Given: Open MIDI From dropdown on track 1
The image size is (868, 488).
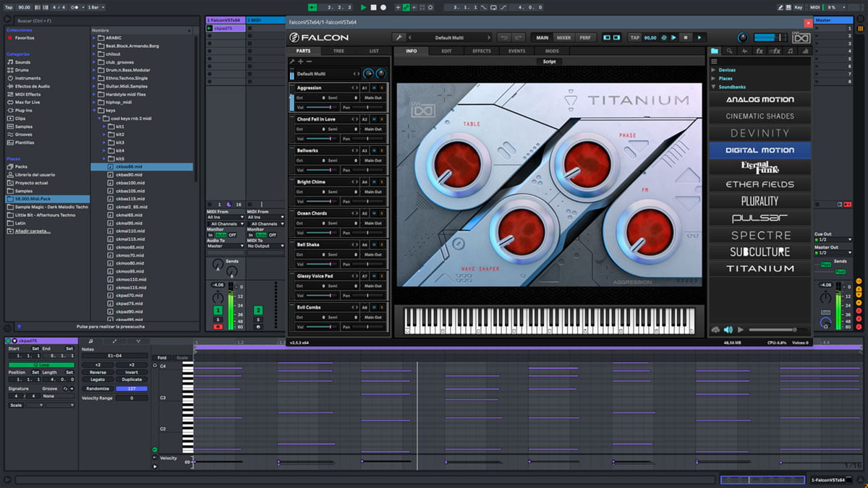Looking at the screenshot, I should 225,218.
